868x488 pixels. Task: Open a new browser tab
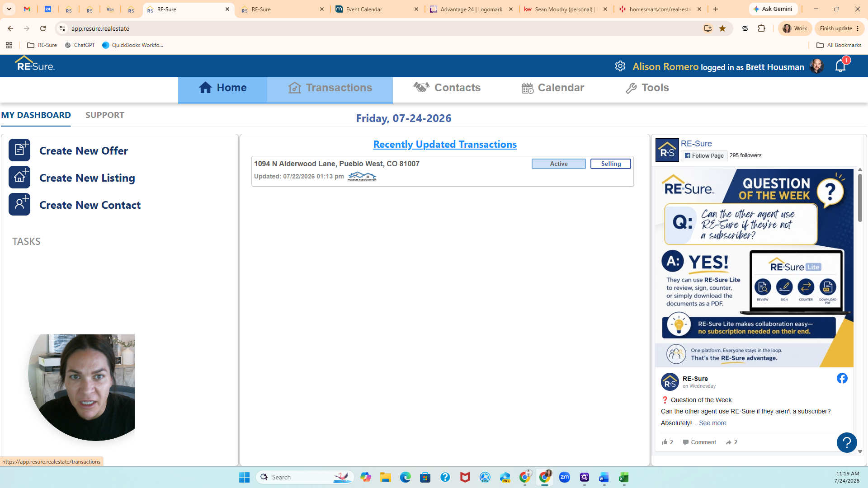[x=716, y=9]
